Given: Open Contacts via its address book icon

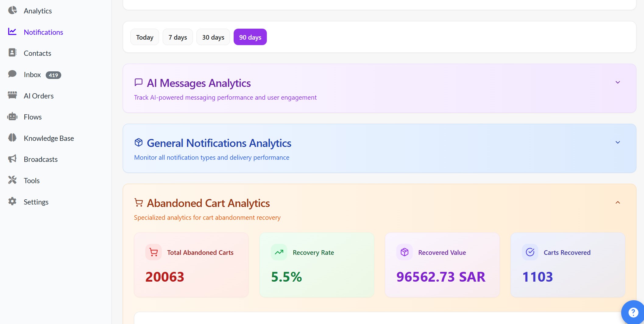Looking at the screenshot, I should [12, 53].
